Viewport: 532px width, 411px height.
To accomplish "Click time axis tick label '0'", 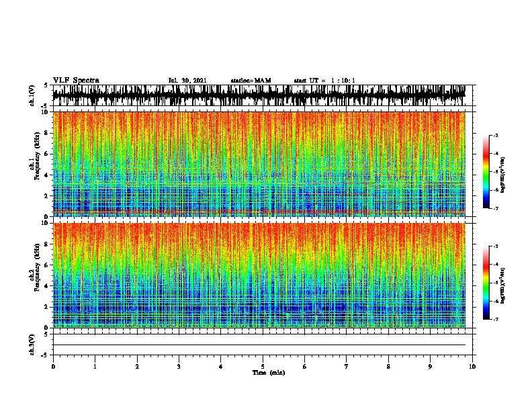I will [53, 367].
